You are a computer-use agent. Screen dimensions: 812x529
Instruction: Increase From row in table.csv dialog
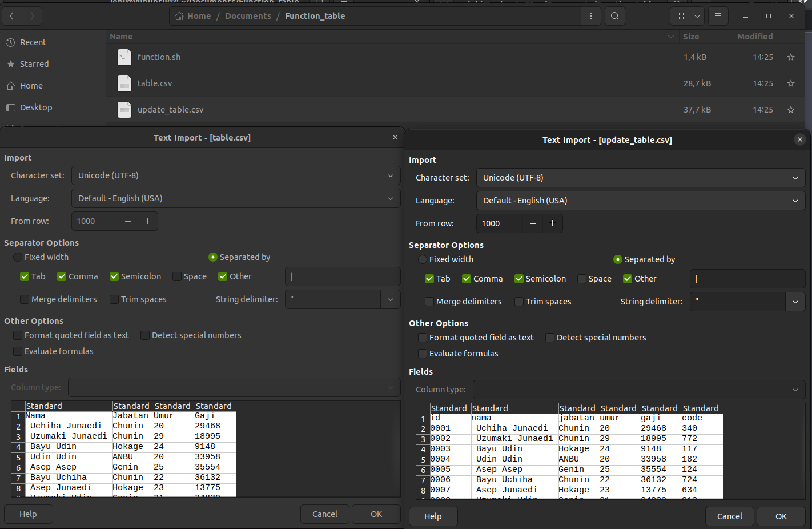(x=147, y=221)
